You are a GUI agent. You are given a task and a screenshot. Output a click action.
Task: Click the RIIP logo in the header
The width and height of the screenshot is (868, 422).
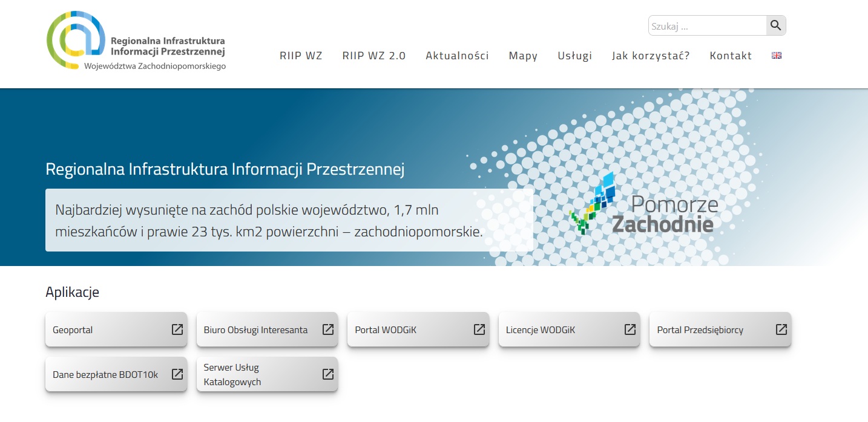(136, 41)
